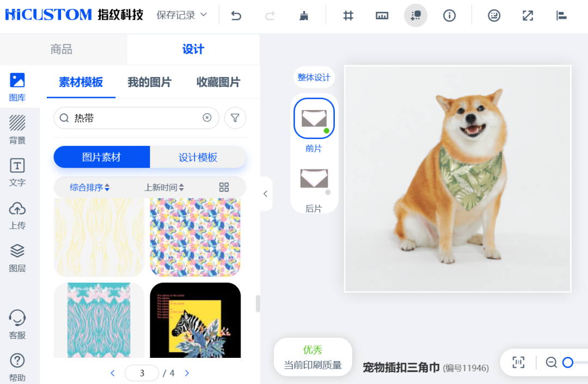Click the fullscreen expand icon
Screen dimensions: 588x384
point(527,15)
